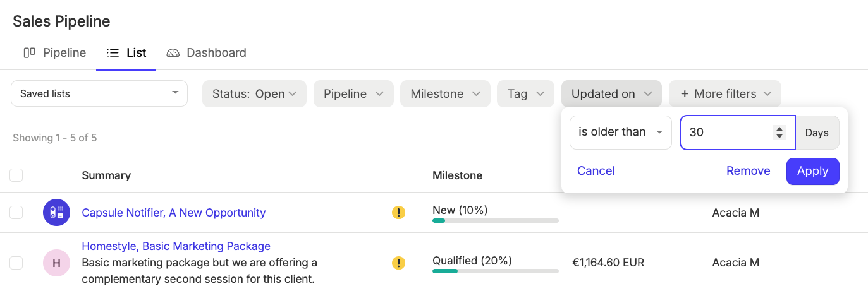Apply the Updated on filter
The height and width of the screenshot is (291, 868).
pyautogui.click(x=813, y=171)
